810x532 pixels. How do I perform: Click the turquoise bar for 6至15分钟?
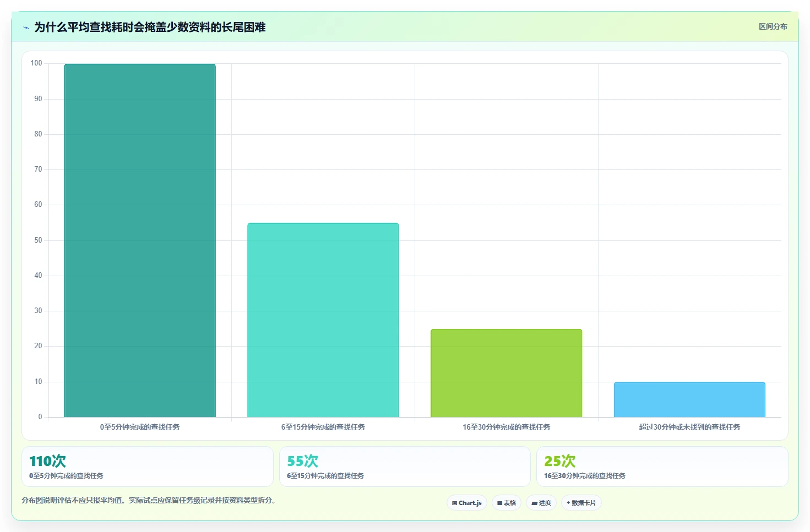(x=323, y=320)
